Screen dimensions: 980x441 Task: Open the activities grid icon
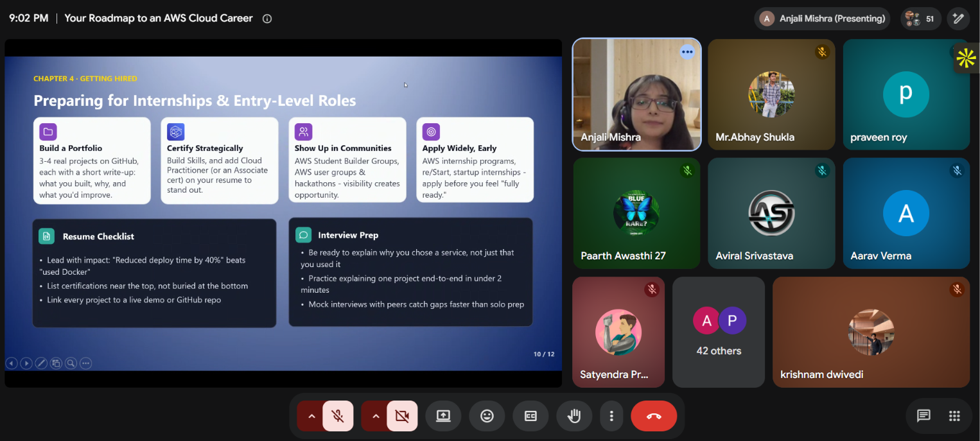[x=954, y=416]
